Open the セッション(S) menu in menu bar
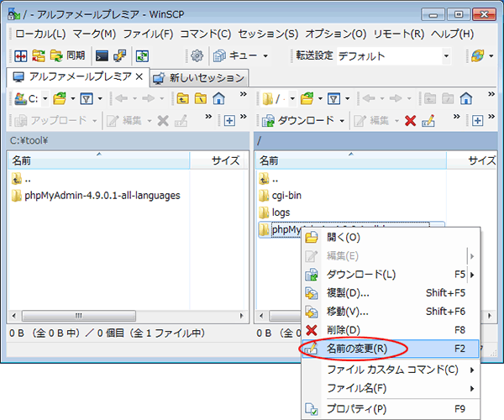504x420 pixels. (267, 34)
